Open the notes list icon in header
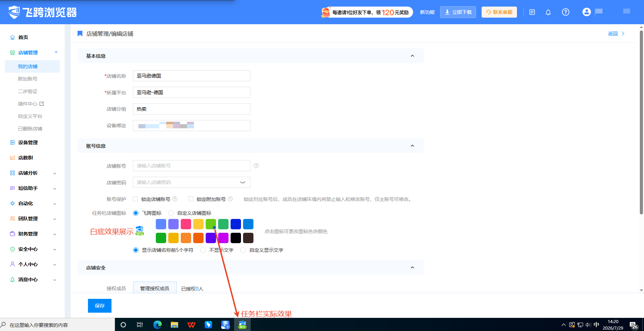Viewport: 644px width, 331px height. pyautogui.click(x=532, y=12)
